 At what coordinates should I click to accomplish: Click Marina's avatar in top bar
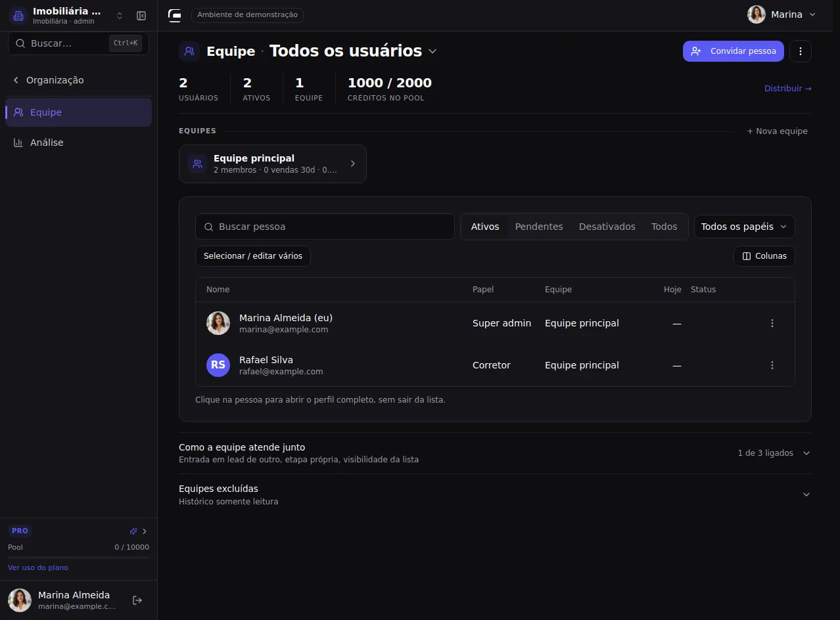[757, 14]
